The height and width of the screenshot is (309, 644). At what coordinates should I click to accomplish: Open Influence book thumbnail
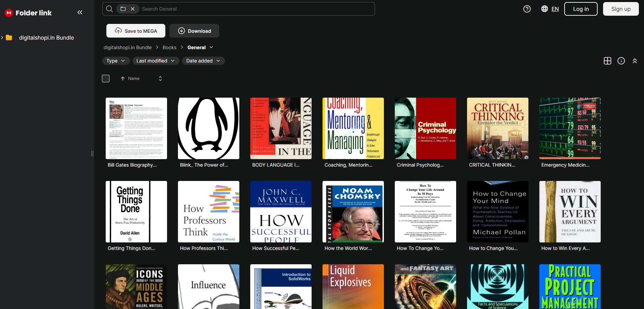[209, 287]
